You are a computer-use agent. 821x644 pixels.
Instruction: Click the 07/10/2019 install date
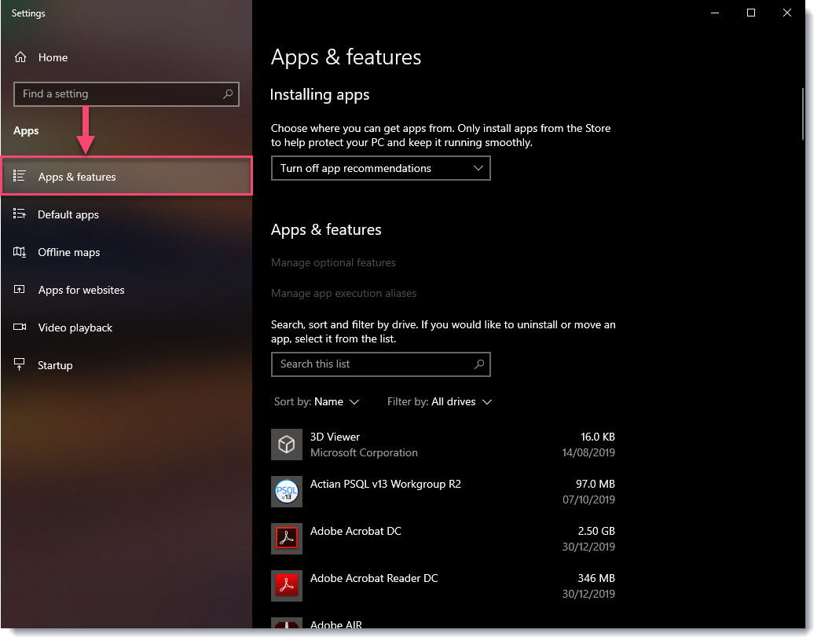[x=588, y=500]
